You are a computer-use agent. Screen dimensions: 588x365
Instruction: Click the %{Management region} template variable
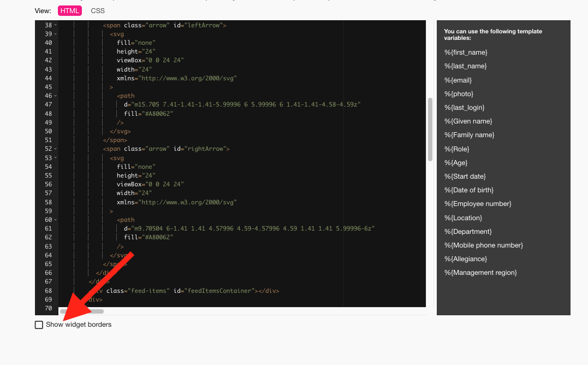tap(480, 273)
